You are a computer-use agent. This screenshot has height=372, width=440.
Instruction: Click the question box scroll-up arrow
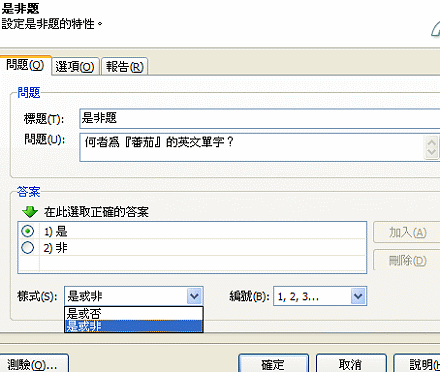(432, 142)
